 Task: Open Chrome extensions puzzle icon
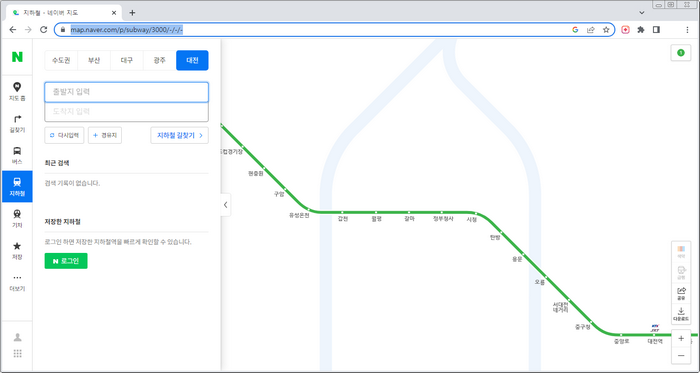coord(641,30)
